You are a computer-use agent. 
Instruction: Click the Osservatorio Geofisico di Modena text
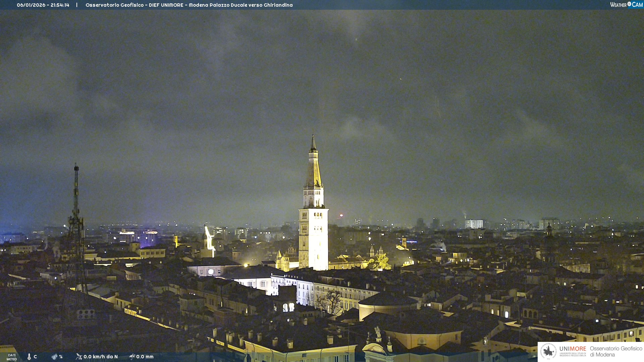[x=616, y=351]
